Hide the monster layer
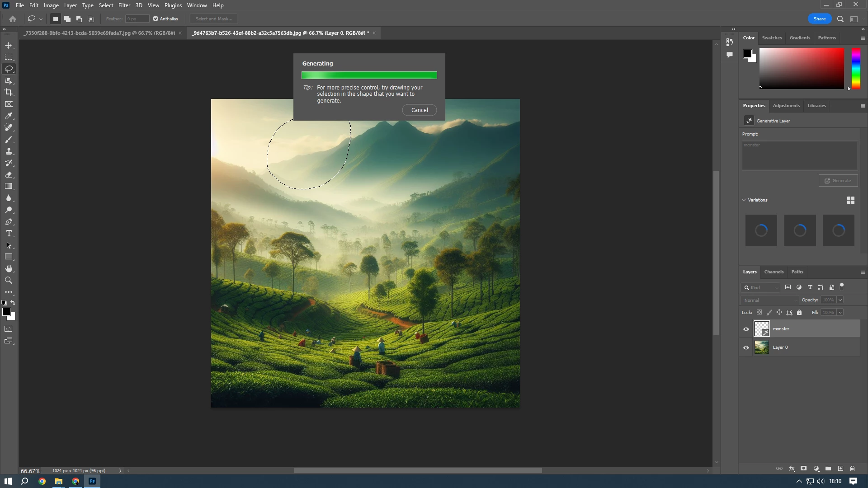The width and height of the screenshot is (868, 488). pos(746,329)
